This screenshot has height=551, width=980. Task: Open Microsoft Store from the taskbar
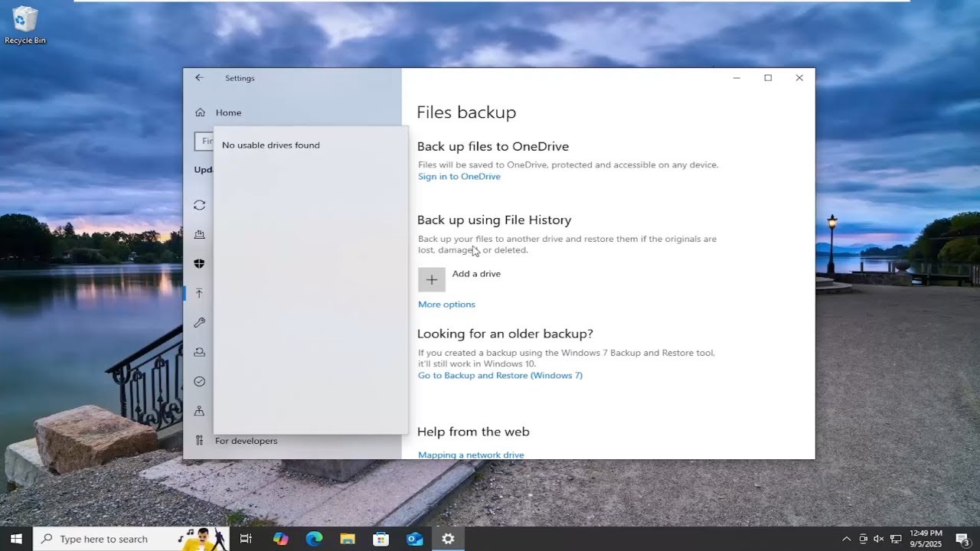381,539
